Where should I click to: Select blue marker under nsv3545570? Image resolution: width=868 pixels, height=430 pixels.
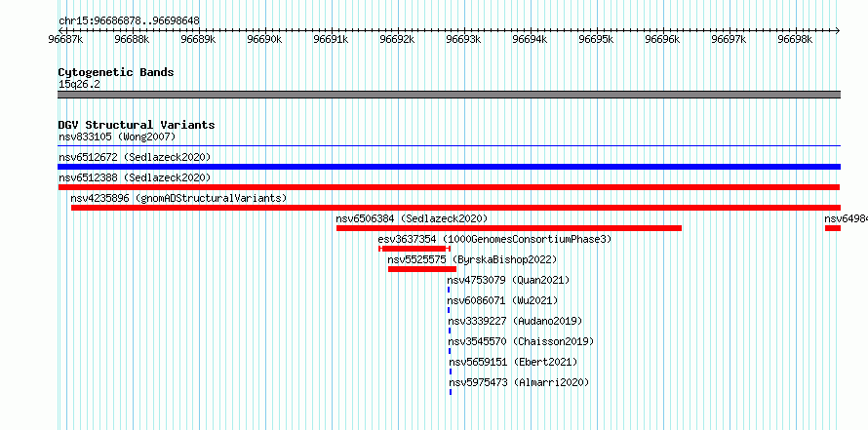(x=449, y=351)
